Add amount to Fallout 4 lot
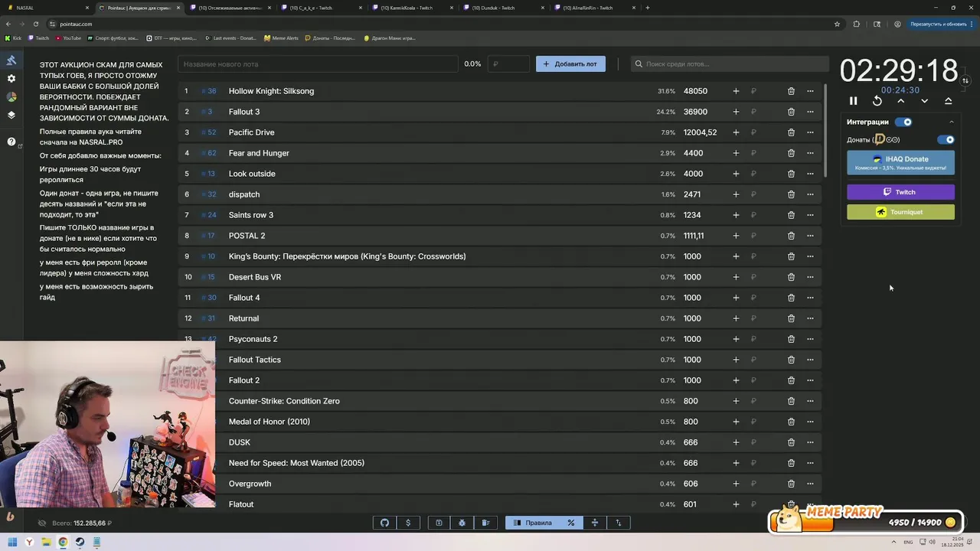 pos(736,298)
